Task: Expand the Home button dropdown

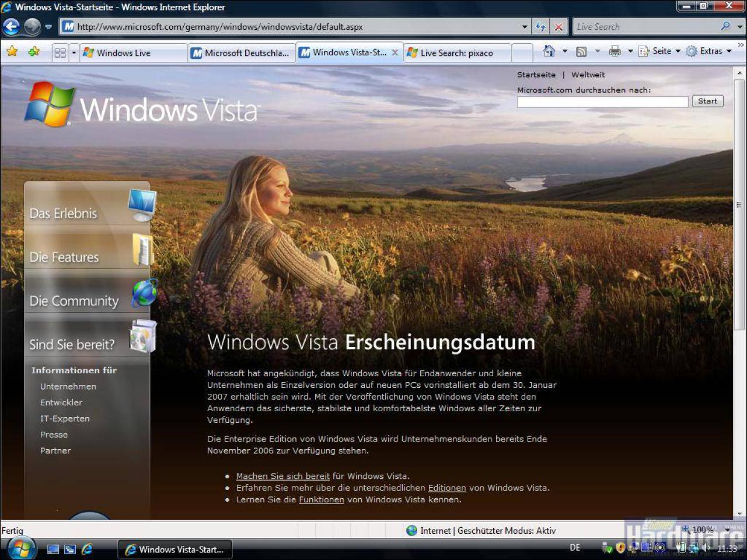Action: [x=565, y=51]
